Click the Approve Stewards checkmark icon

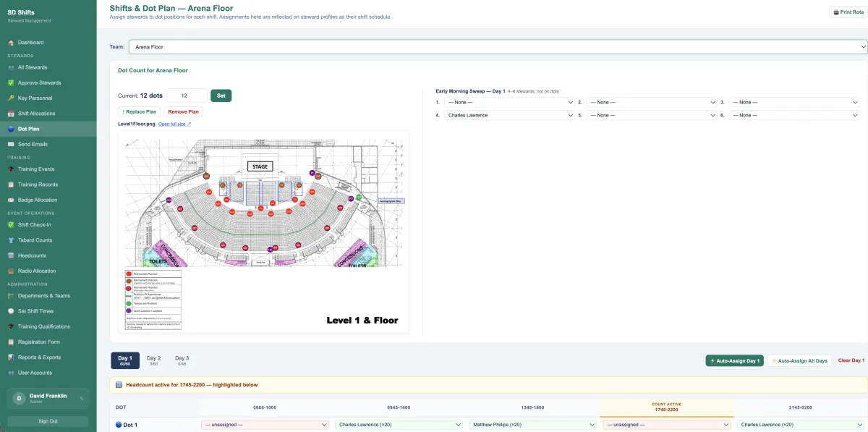point(11,82)
